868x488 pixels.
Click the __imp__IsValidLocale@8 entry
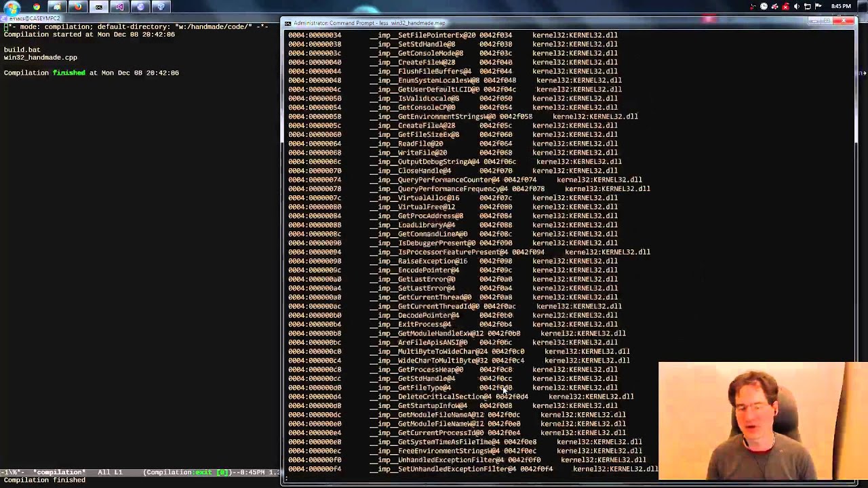414,98
